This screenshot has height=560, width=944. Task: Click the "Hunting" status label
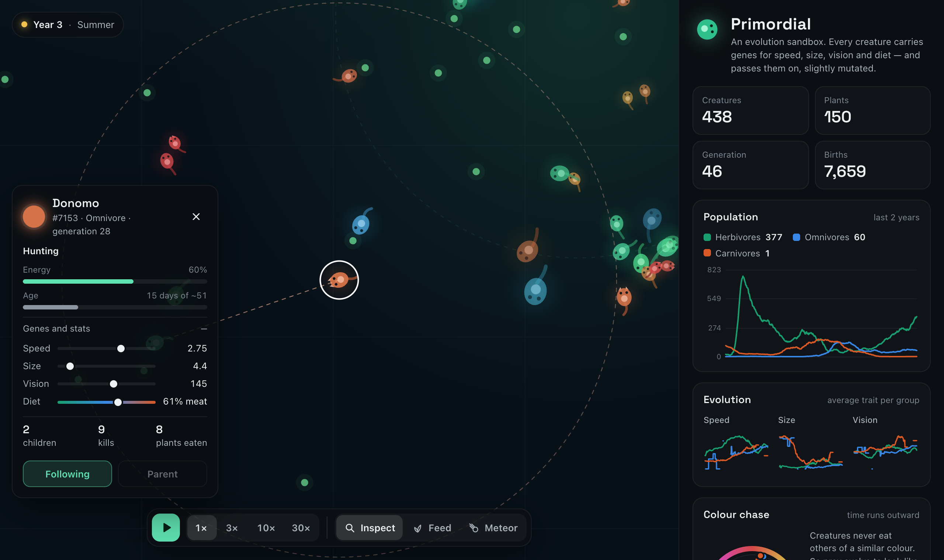(x=41, y=251)
